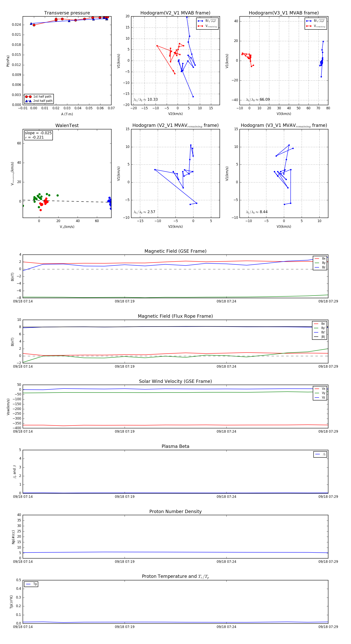Select the "Vy" legend entry in solar wind plot
The height and width of the screenshot is (644, 351).
tap(320, 393)
